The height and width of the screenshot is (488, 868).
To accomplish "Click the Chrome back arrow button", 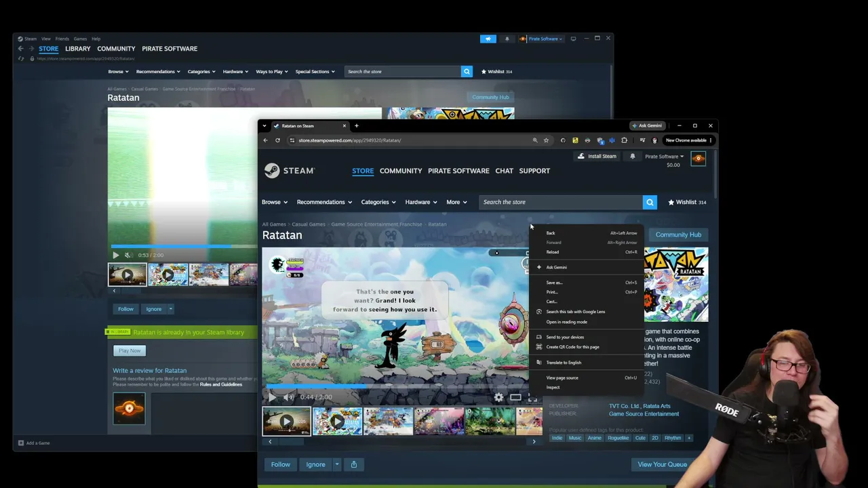I will tap(265, 140).
